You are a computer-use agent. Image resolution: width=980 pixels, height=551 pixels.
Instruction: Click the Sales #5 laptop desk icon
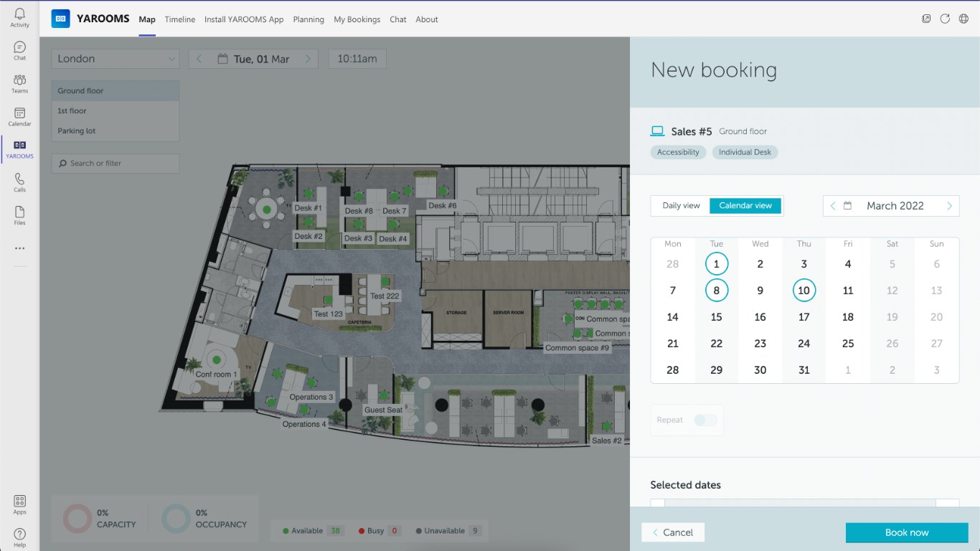tap(657, 131)
